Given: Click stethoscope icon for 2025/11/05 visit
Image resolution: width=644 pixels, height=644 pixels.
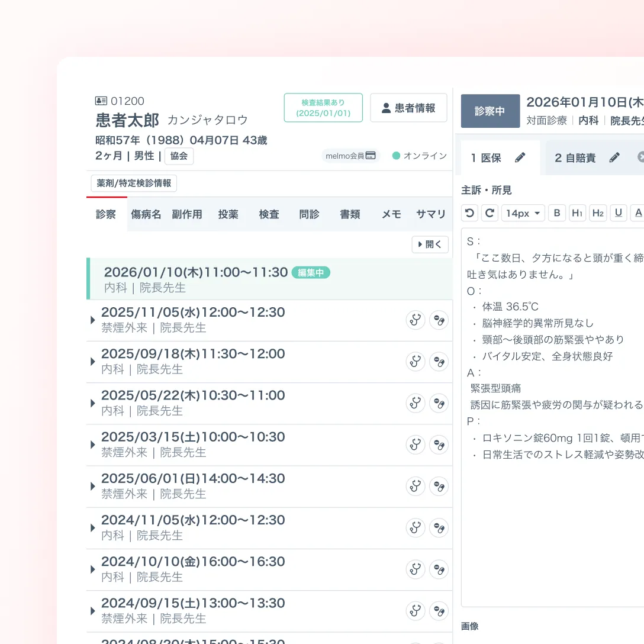Looking at the screenshot, I should click(x=416, y=320).
